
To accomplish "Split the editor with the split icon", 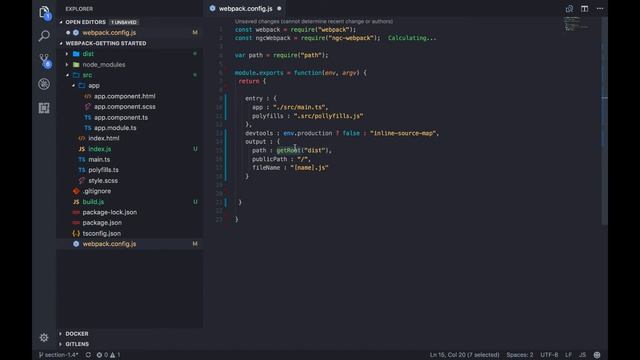I will 584,9.
